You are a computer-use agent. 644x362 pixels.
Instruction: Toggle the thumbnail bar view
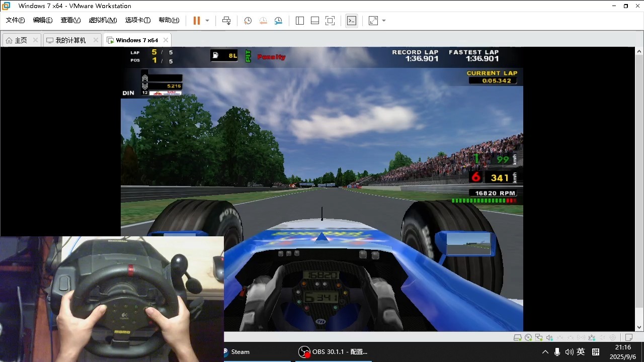315,21
